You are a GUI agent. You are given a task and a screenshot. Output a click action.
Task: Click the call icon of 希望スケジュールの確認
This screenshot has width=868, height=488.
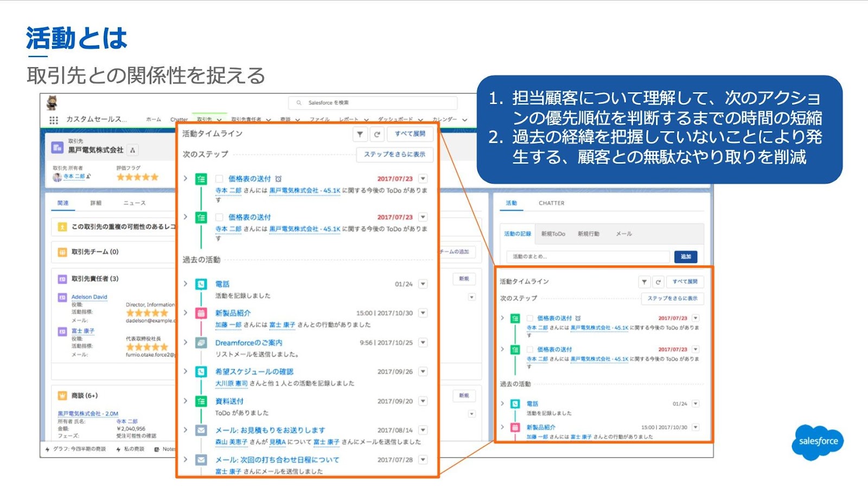[x=201, y=372]
